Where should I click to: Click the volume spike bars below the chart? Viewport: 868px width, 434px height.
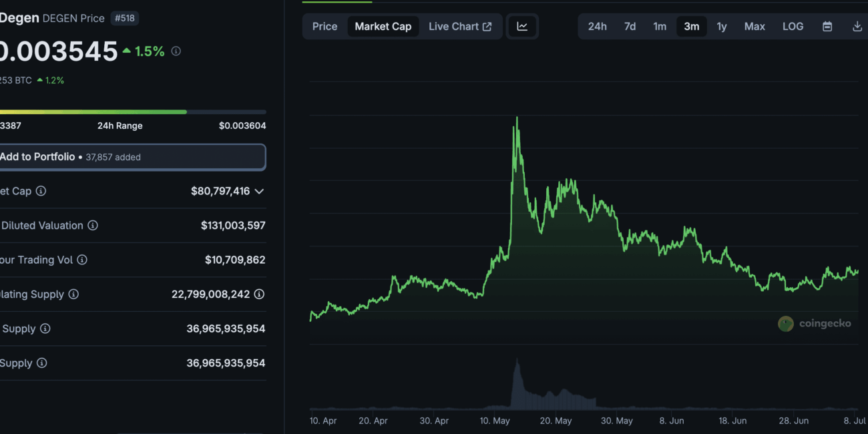click(x=517, y=384)
